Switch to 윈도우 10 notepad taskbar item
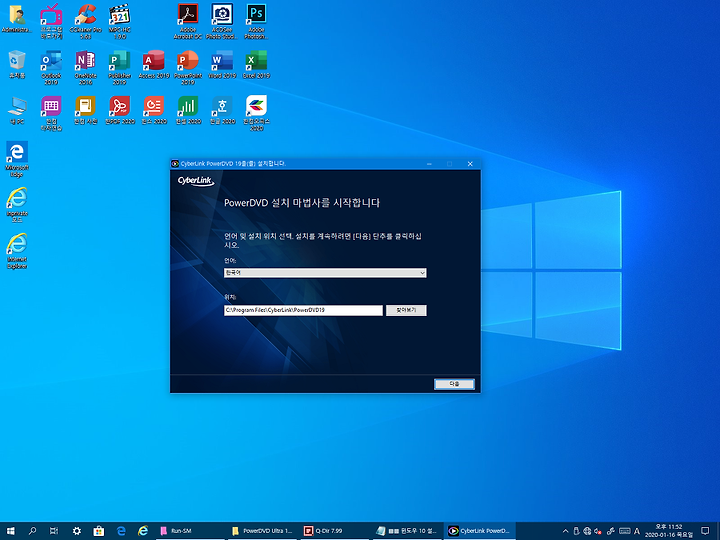720x540 pixels. point(406,531)
